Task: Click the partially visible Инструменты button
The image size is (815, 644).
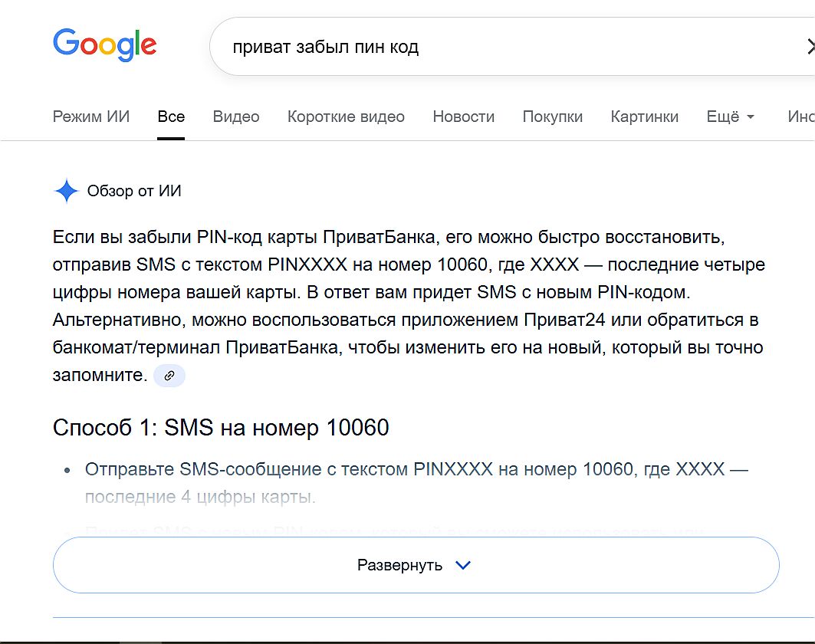Action: pyautogui.click(x=800, y=117)
